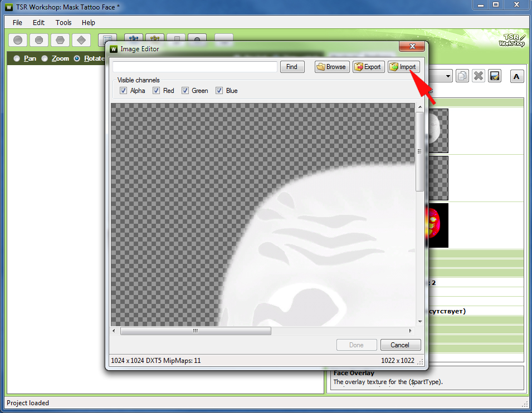The image size is (532, 413).
Task: Click the octagon shape toolbar button
Action: coord(39,40)
